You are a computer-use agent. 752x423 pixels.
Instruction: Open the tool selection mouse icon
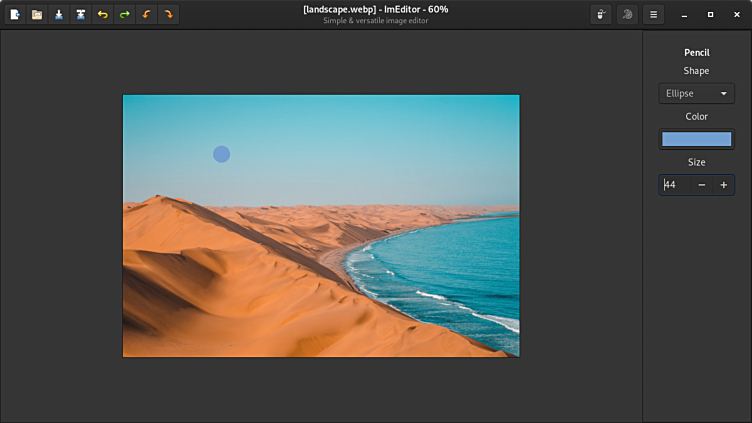coord(600,15)
